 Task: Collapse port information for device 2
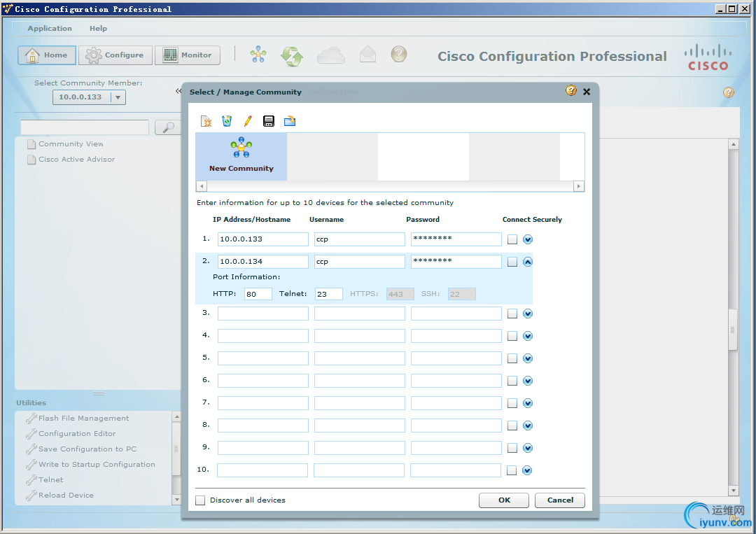[x=528, y=262]
